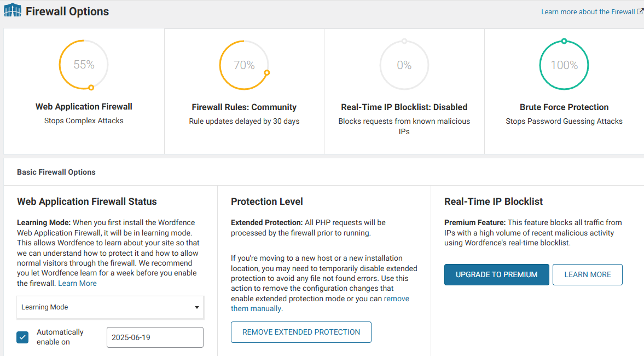644x356 pixels.
Task: Click the external link icon beside Firewall
Action: click(640, 12)
